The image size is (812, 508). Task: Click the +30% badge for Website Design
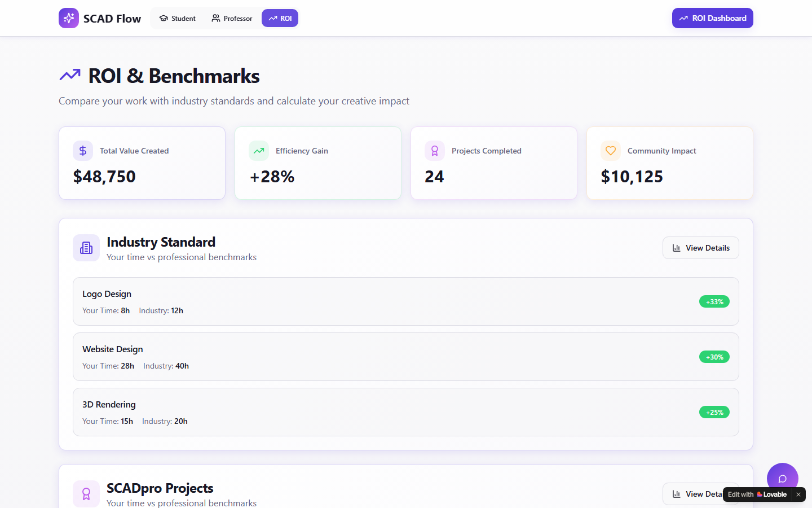pos(714,357)
